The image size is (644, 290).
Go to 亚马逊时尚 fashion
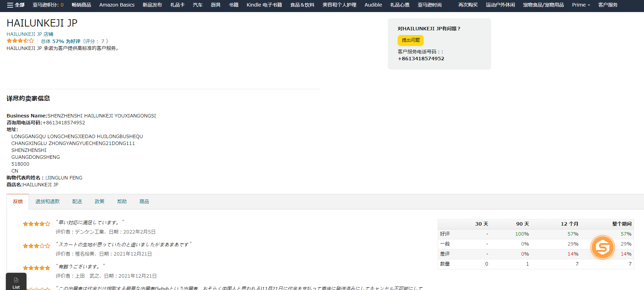tap(430, 5)
